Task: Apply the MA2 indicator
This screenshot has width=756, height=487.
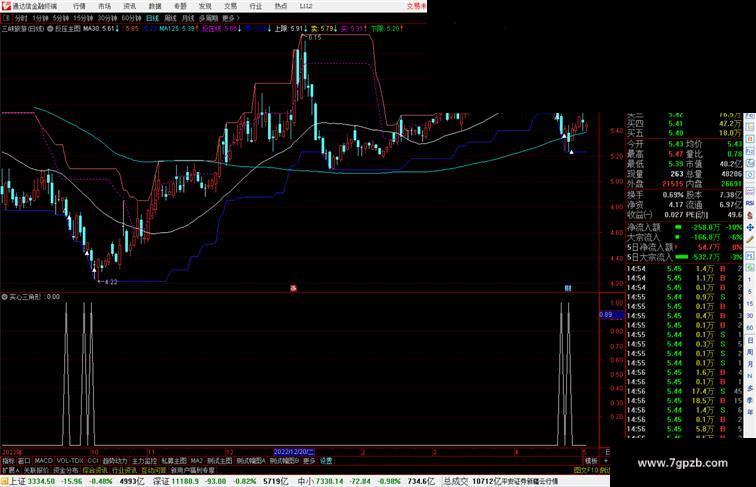Action: (197, 461)
